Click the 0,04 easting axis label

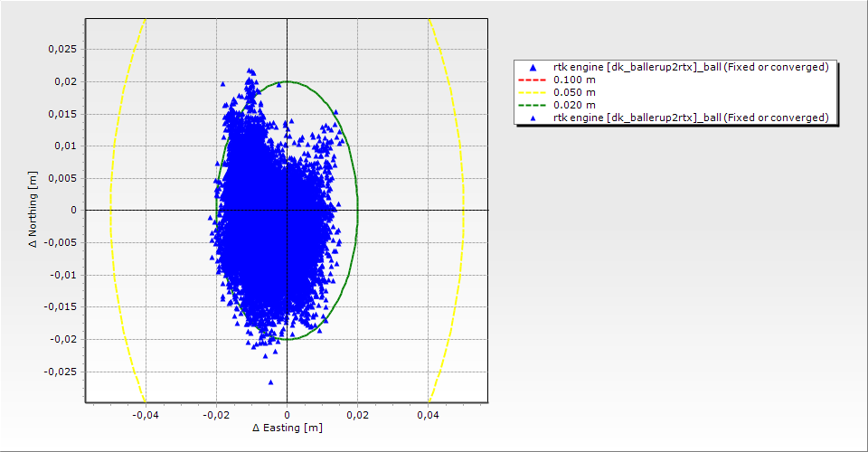tap(428, 414)
